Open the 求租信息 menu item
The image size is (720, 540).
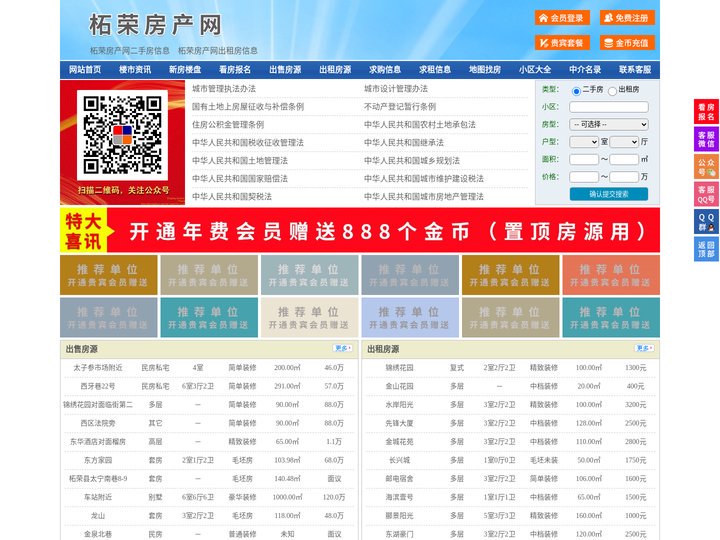coord(435,70)
